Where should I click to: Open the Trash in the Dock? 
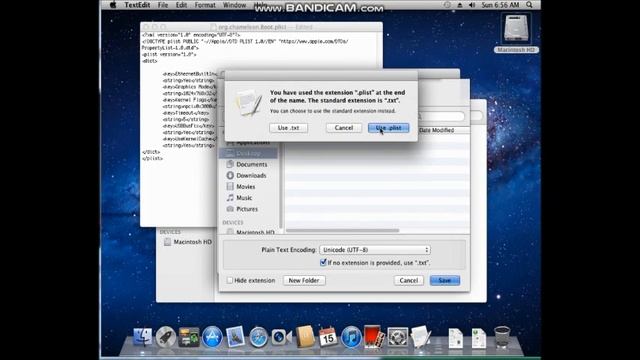tap(502, 337)
